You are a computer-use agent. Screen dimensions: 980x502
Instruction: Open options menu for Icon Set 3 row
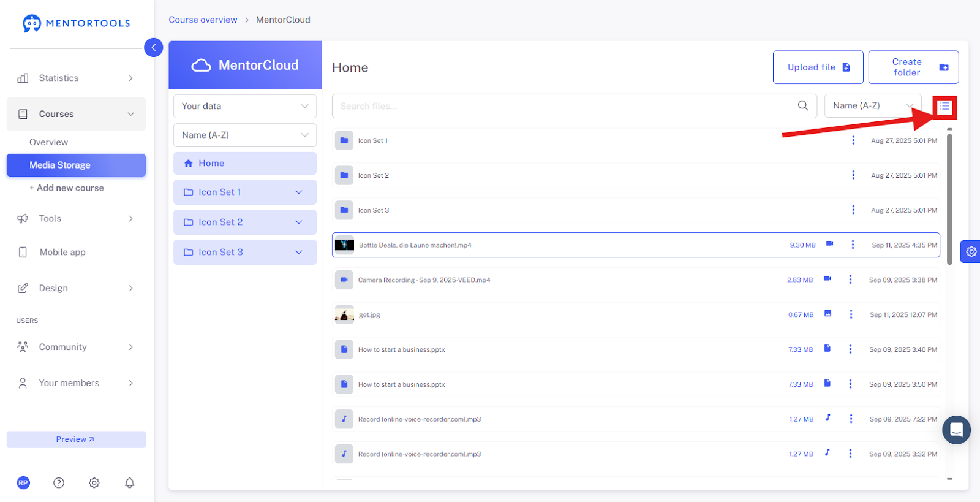[x=853, y=210]
